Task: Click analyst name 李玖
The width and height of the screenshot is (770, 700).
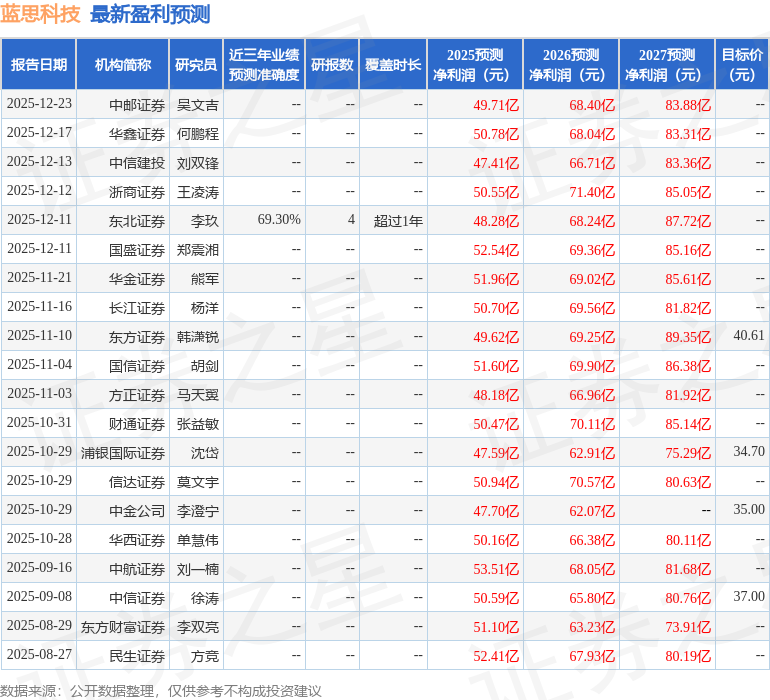Action: pyautogui.click(x=204, y=221)
